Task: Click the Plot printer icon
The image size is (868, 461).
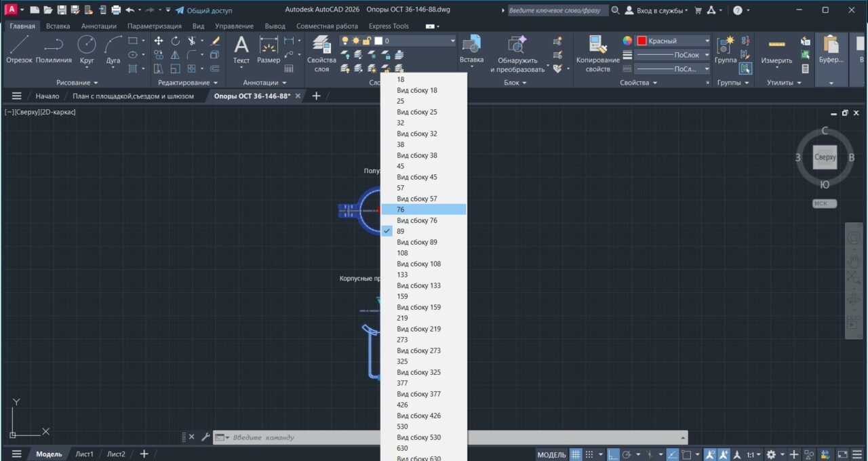Action: click(115, 10)
